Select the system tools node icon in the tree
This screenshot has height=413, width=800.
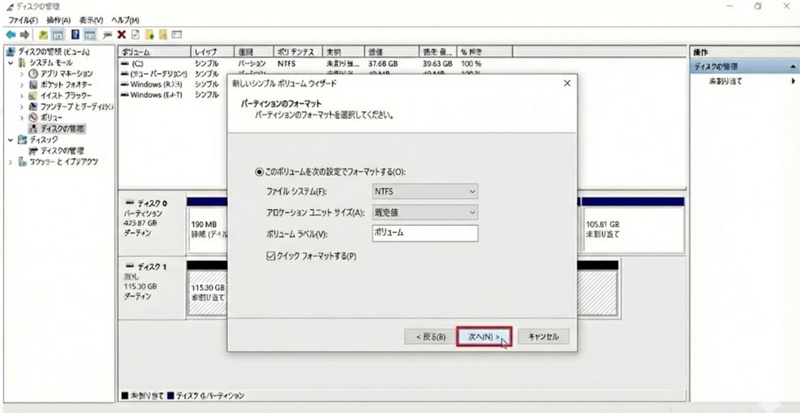pos(22,63)
